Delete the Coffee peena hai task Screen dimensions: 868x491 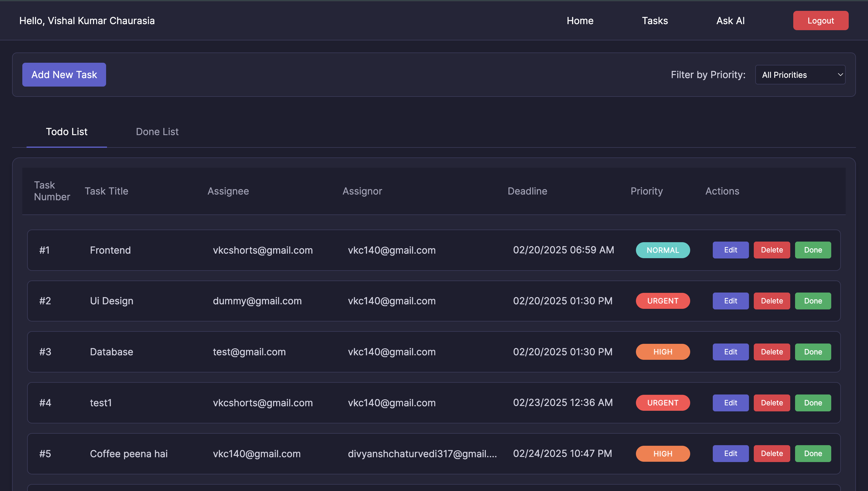pos(771,454)
